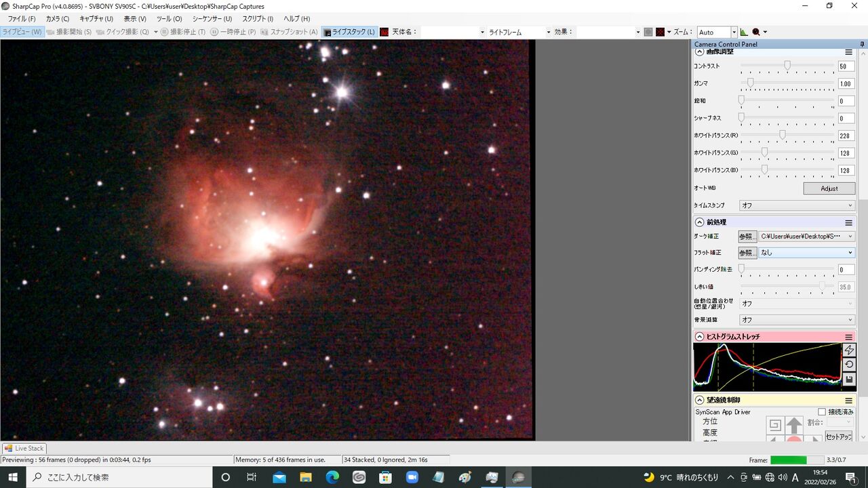The width and height of the screenshot is (868, 488).
Task: Click the magnifier icon next to the zoom box
Action: coord(756,32)
